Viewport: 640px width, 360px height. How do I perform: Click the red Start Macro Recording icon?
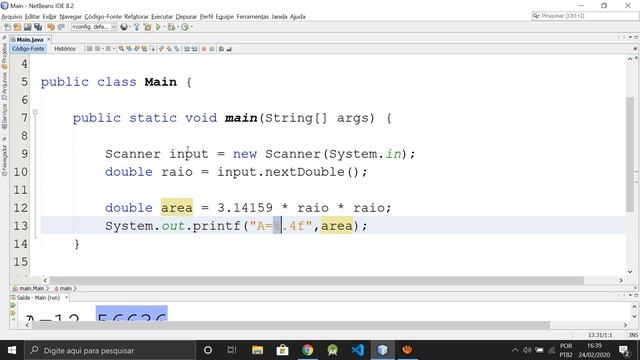point(204,49)
